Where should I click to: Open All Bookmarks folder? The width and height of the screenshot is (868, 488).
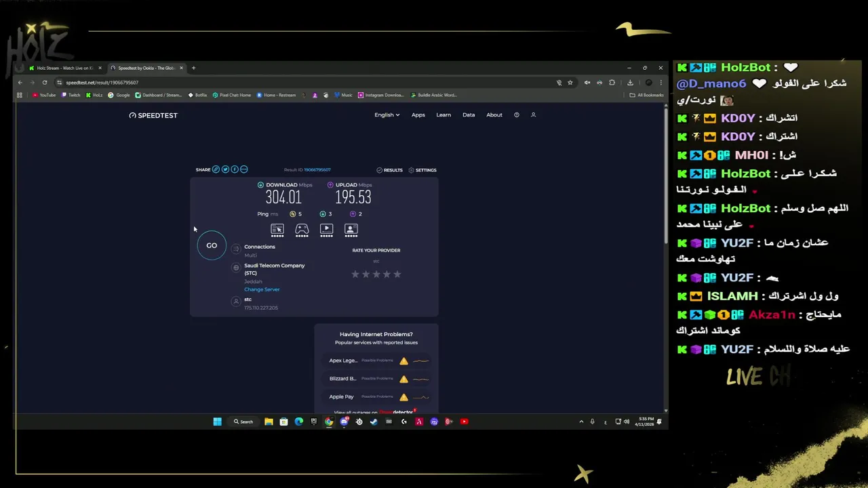646,95
